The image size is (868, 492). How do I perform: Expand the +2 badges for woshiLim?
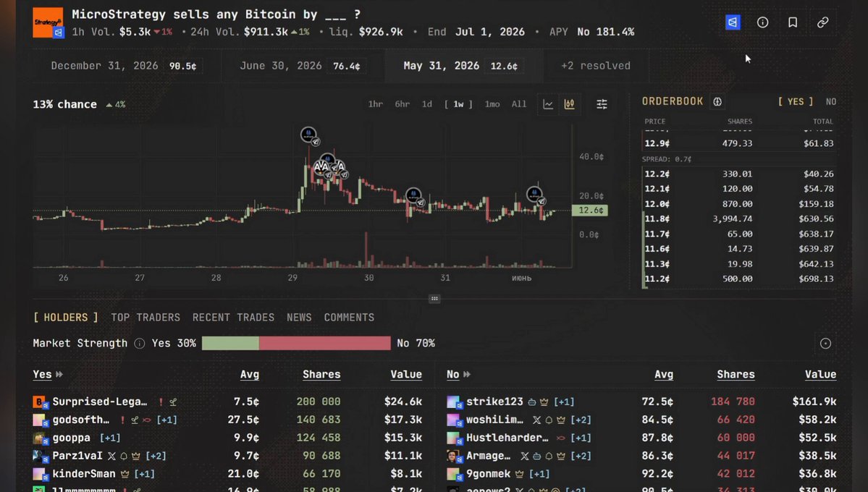tap(581, 420)
